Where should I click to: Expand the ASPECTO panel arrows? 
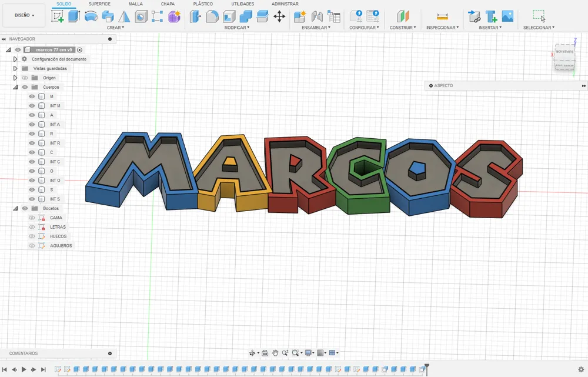click(583, 85)
